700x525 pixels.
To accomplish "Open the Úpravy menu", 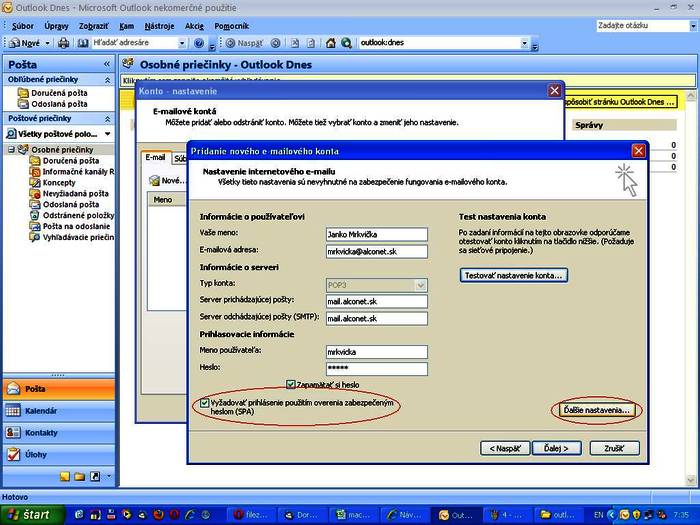I will point(56,26).
